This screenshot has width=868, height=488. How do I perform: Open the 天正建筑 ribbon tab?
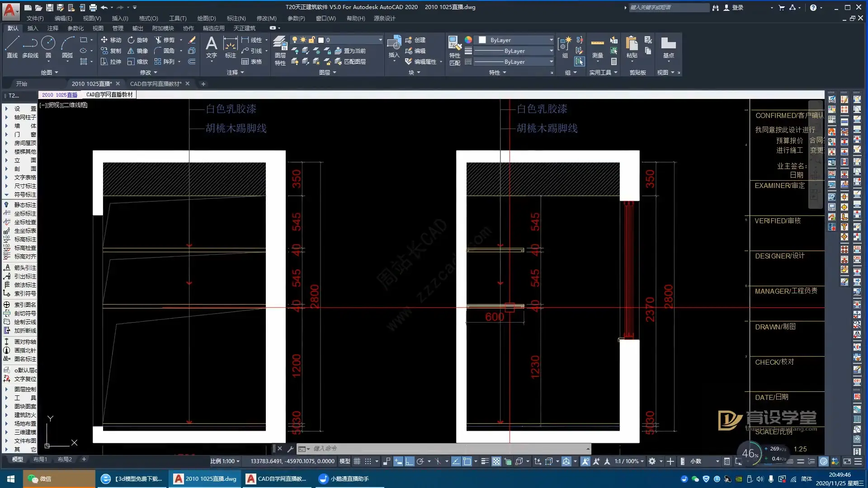tap(244, 28)
